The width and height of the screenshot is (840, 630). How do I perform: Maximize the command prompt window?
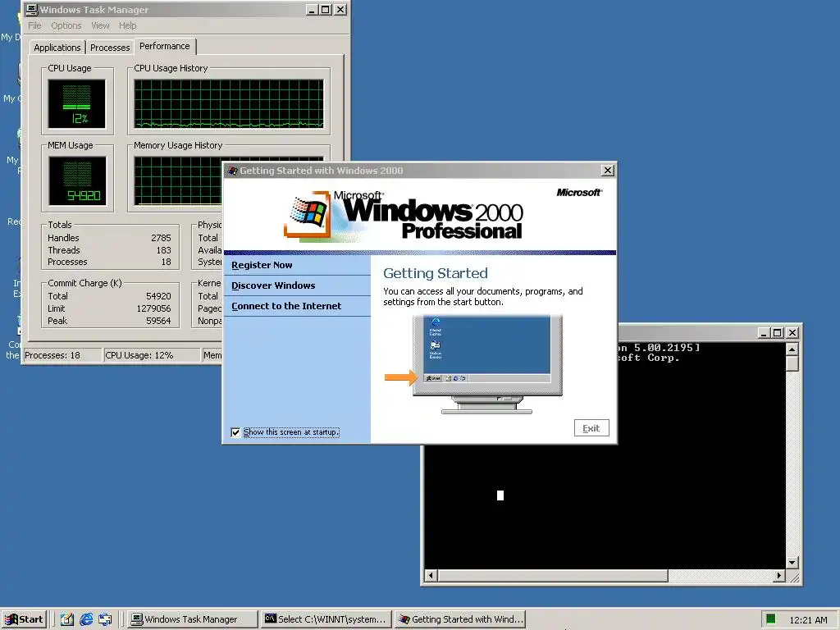(x=778, y=333)
